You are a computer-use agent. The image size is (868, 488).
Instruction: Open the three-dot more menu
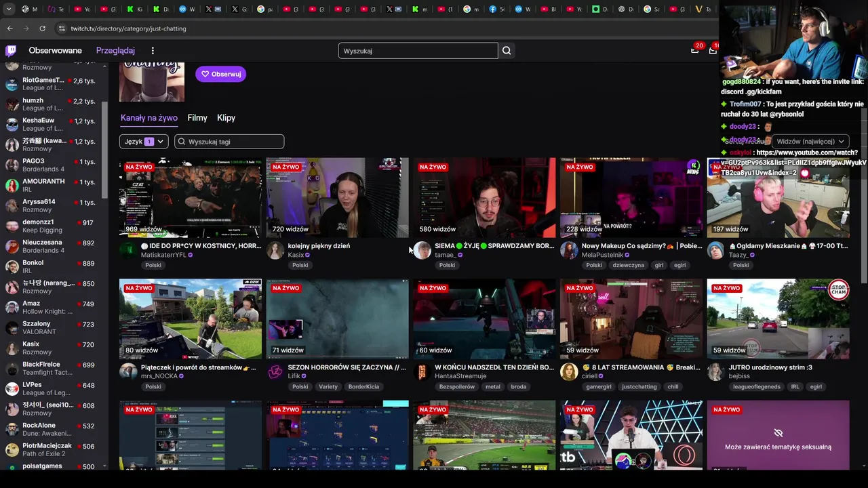pos(153,51)
